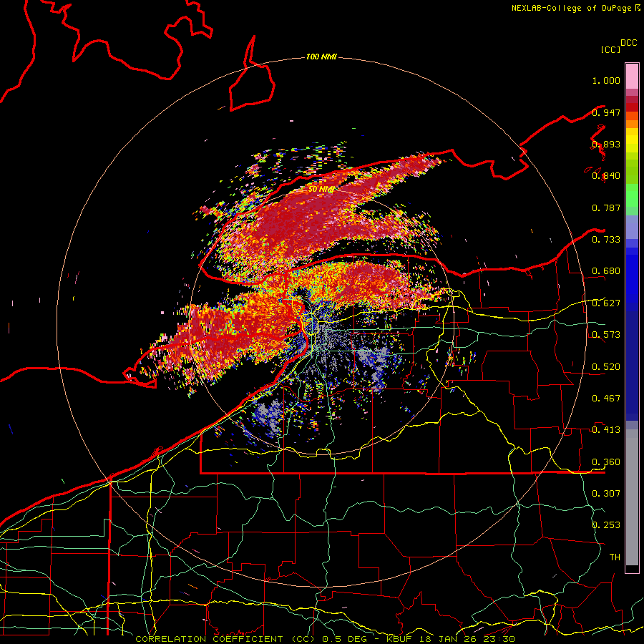Click the 0.360 legend value

(606, 462)
